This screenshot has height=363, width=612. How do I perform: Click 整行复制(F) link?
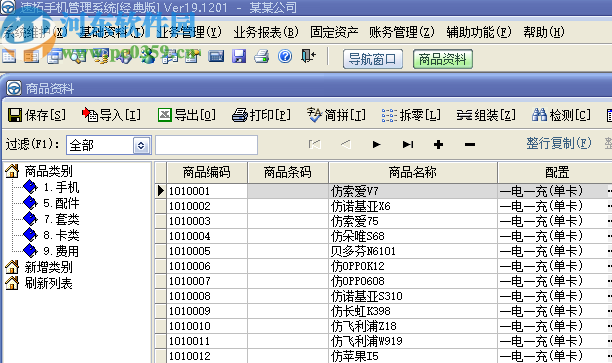(x=559, y=143)
